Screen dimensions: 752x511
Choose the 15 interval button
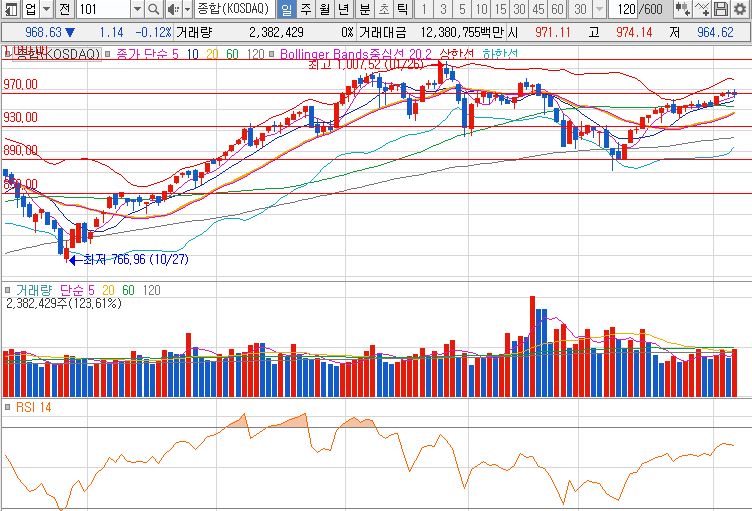[500, 9]
